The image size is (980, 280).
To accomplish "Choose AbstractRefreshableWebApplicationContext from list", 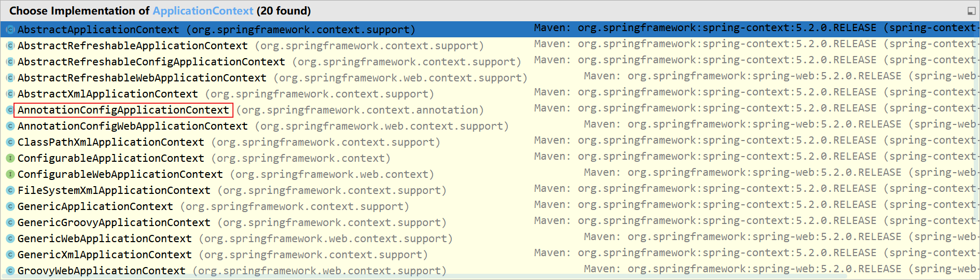I will click(142, 78).
